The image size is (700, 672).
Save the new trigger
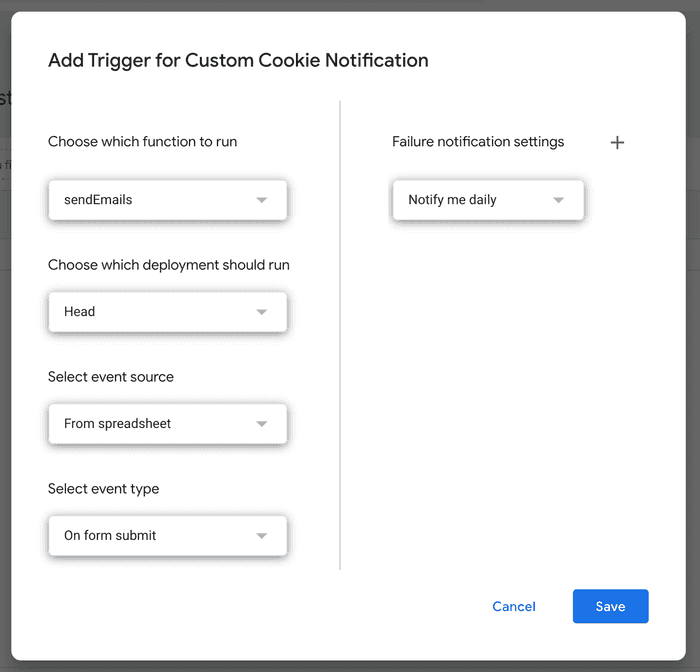coord(610,606)
